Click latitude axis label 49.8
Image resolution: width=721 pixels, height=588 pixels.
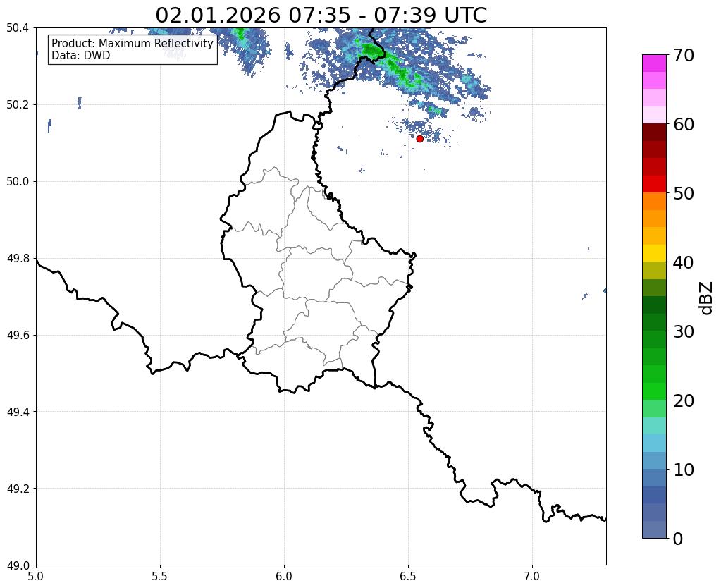coord(18,259)
